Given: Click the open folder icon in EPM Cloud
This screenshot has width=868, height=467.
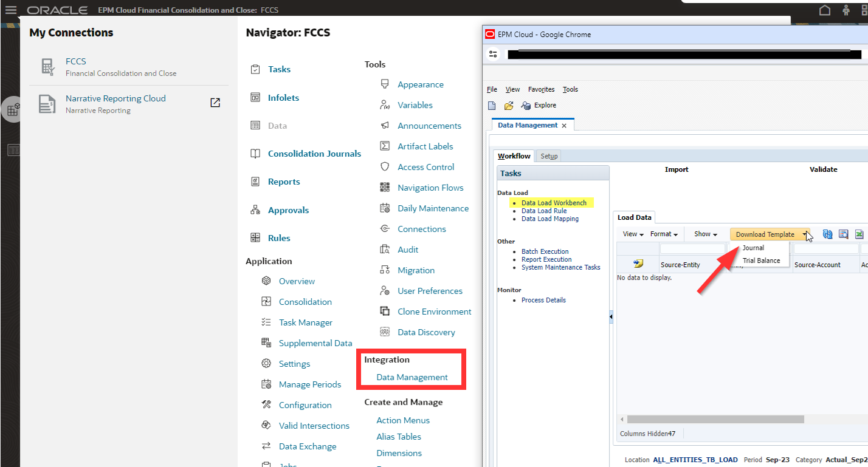Looking at the screenshot, I should pos(509,106).
